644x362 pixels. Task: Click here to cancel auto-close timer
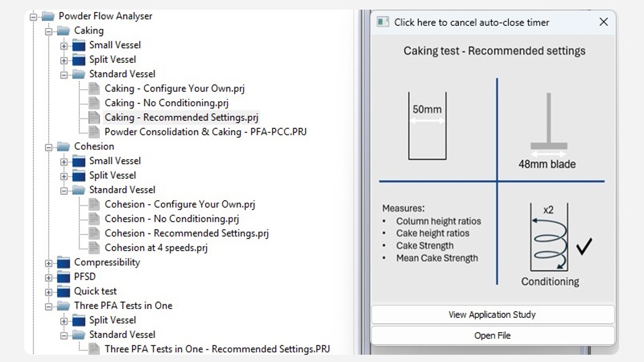471,23
